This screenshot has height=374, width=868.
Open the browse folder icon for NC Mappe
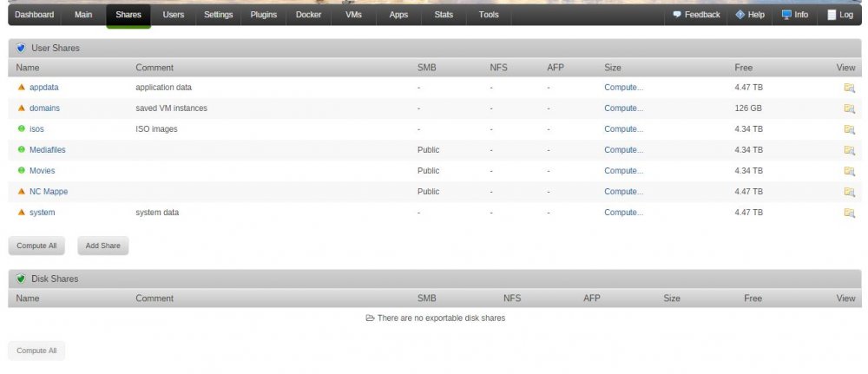849,192
